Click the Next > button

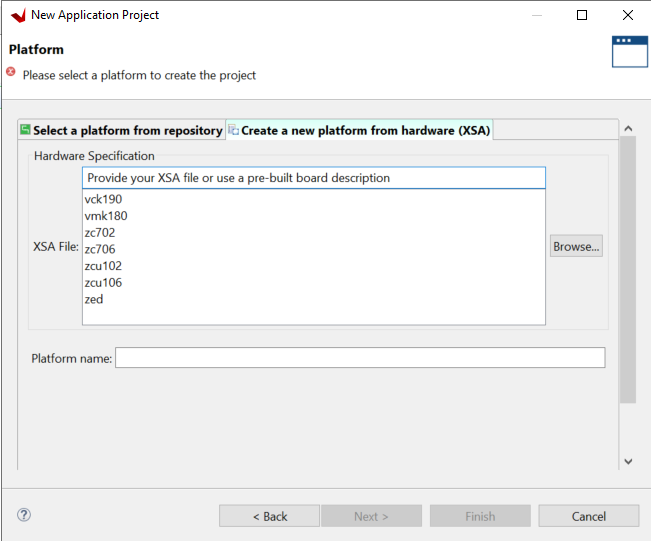(x=371, y=516)
